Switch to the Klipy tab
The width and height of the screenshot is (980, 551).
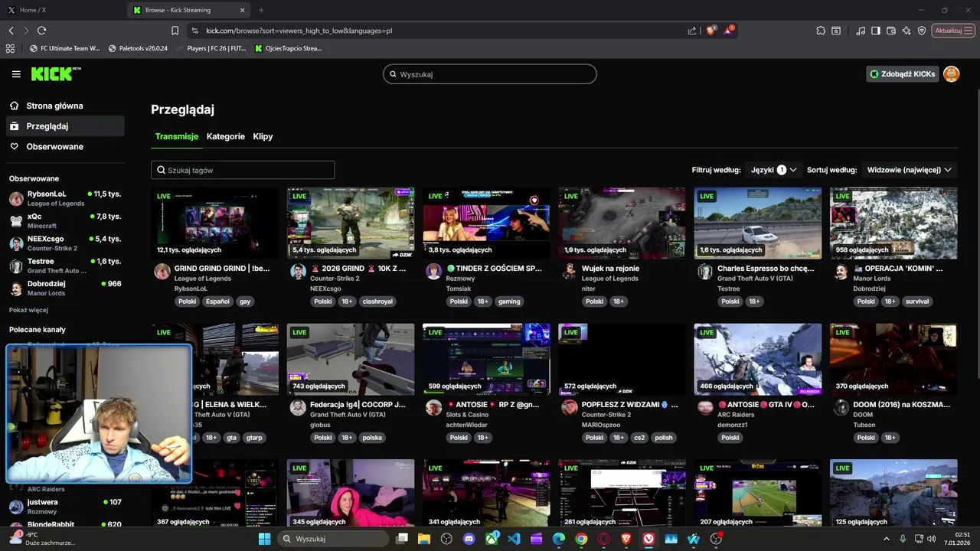pyautogui.click(x=263, y=136)
